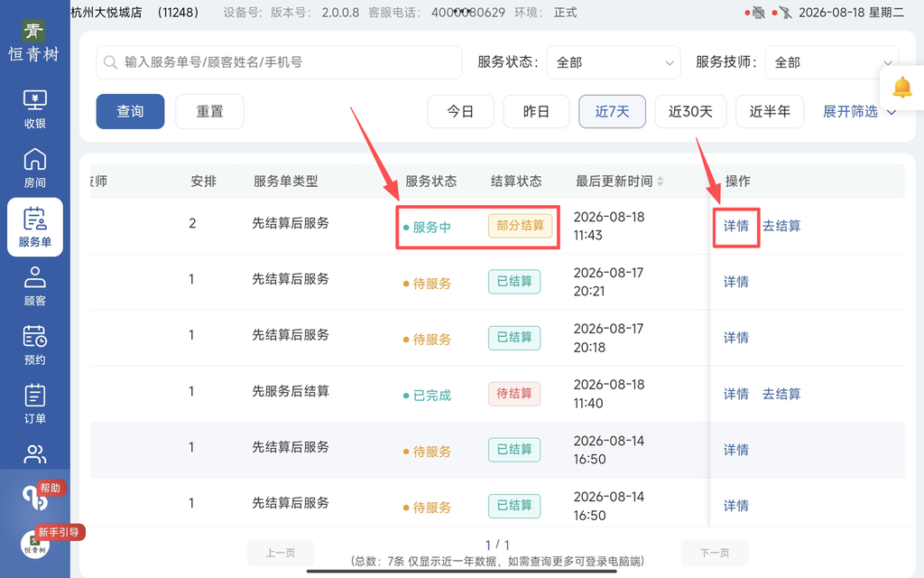Click the 杭州大悦城店 store name

point(106,13)
